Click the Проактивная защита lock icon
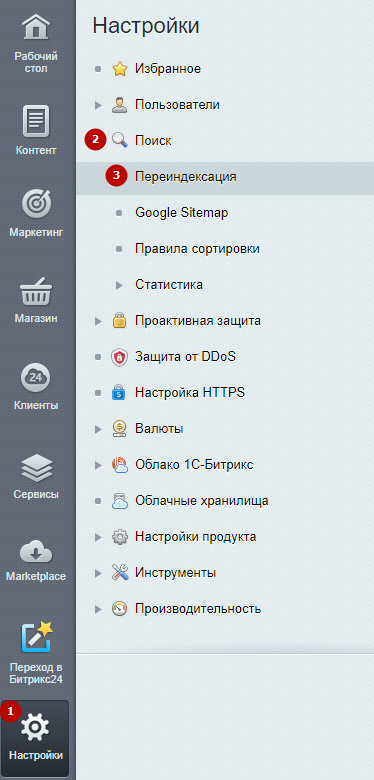374x780 pixels. click(119, 321)
